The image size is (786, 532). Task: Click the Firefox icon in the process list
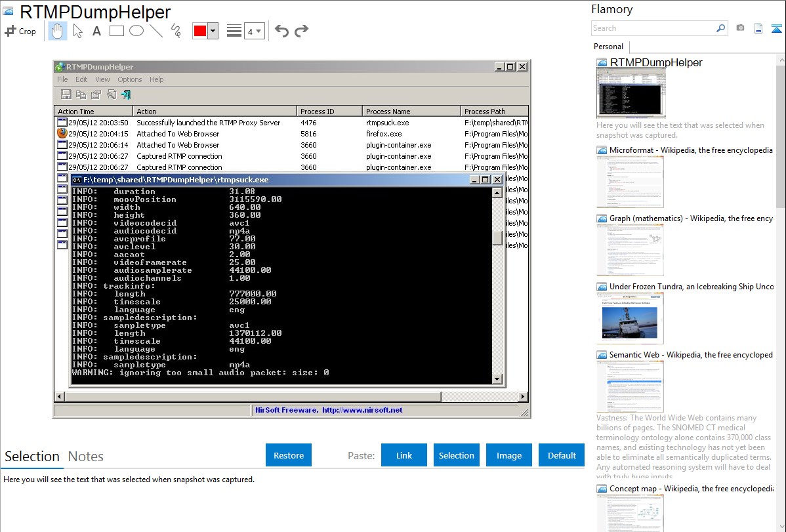(62, 133)
